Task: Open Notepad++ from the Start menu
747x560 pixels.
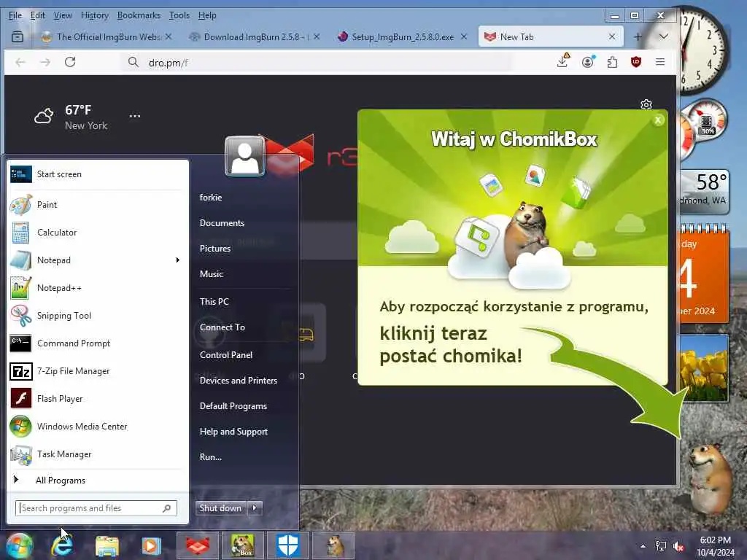Action: click(21, 287)
